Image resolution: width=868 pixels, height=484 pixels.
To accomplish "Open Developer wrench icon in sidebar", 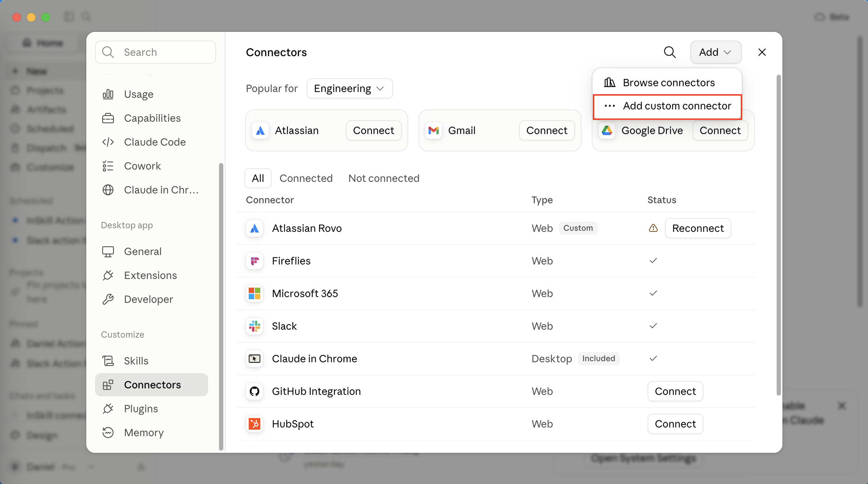I will point(108,299).
